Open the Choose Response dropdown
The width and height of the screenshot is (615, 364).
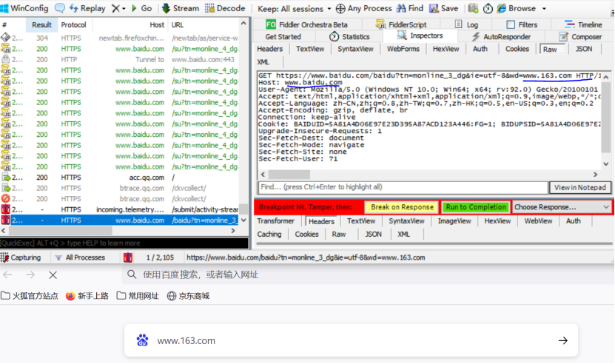(x=562, y=207)
